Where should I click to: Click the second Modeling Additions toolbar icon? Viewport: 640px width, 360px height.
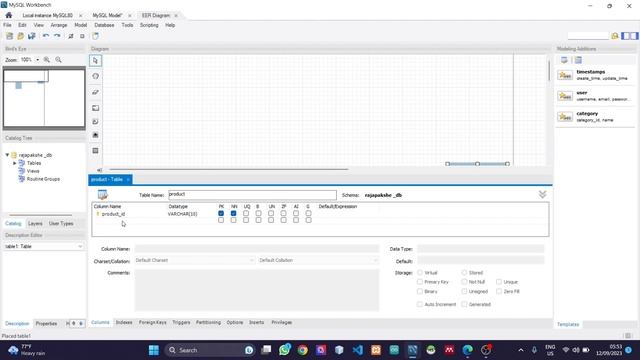pyautogui.click(x=578, y=60)
